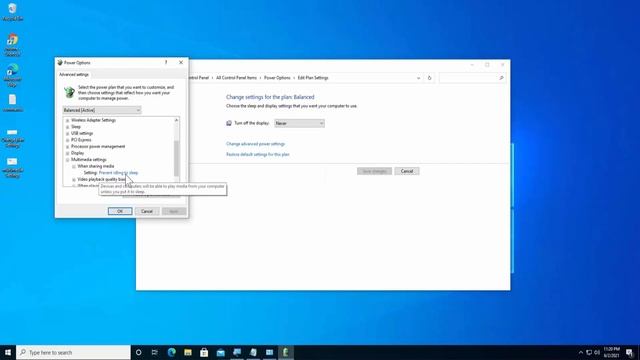Click the Edit Plan Settings breadcrumb

pyautogui.click(x=313, y=78)
